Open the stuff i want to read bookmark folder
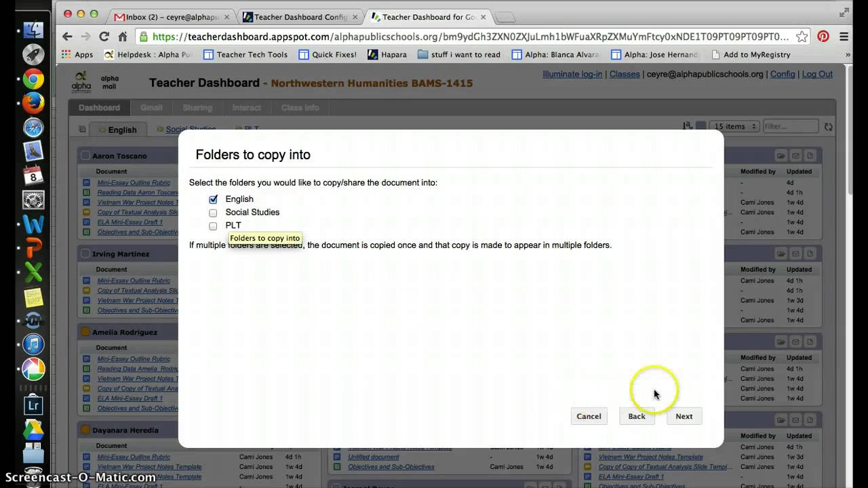 tap(459, 55)
